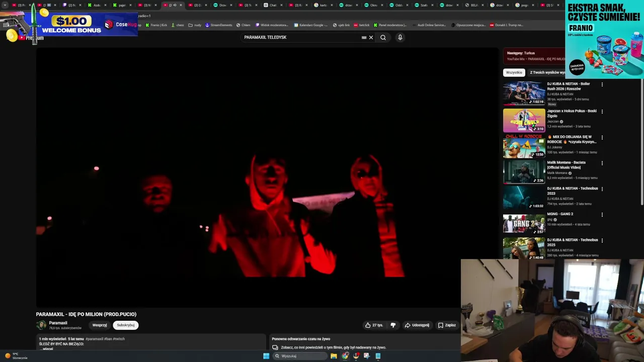Open Chrome from the taskbar
644x362 pixels.
(x=345, y=356)
